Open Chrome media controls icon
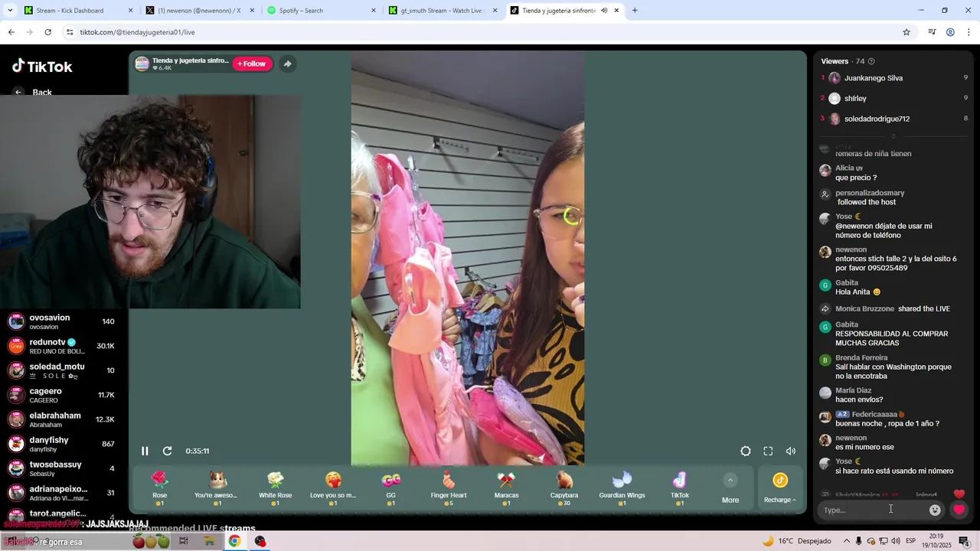The height and width of the screenshot is (551, 980). 932,32
